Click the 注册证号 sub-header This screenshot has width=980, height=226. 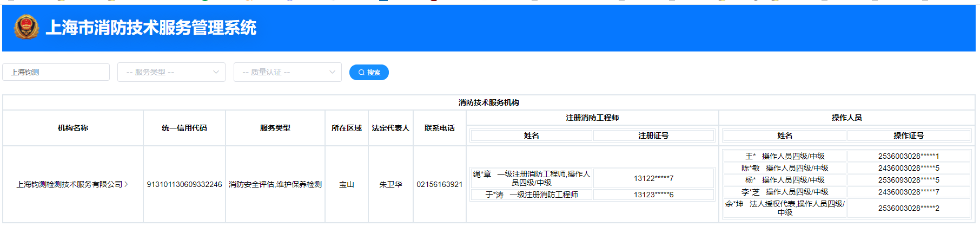click(653, 135)
